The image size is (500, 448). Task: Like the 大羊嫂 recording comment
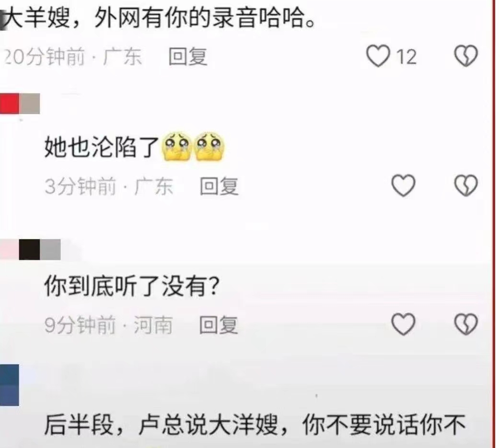pyautogui.click(x=378, y=56)
